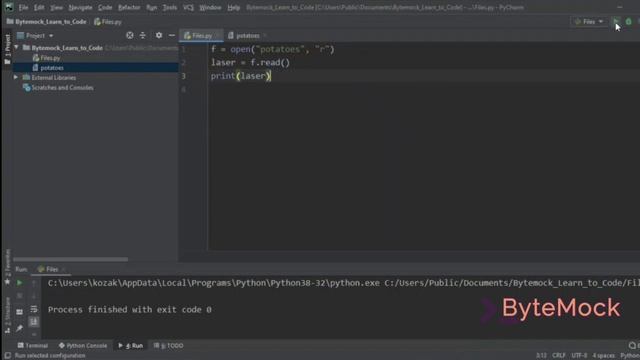Click the up the stack trace arrow in run console

click(34, 282)
